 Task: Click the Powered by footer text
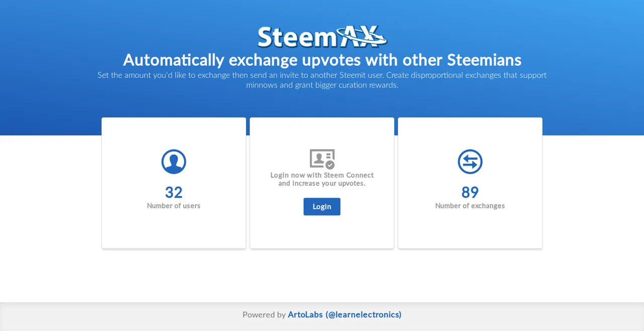(264, 315)
